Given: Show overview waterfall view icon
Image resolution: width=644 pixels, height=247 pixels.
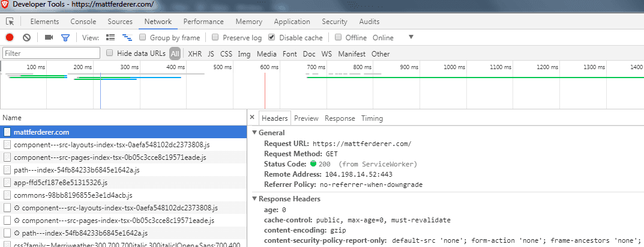Looking at the screenshot, I should click(127, 38).
